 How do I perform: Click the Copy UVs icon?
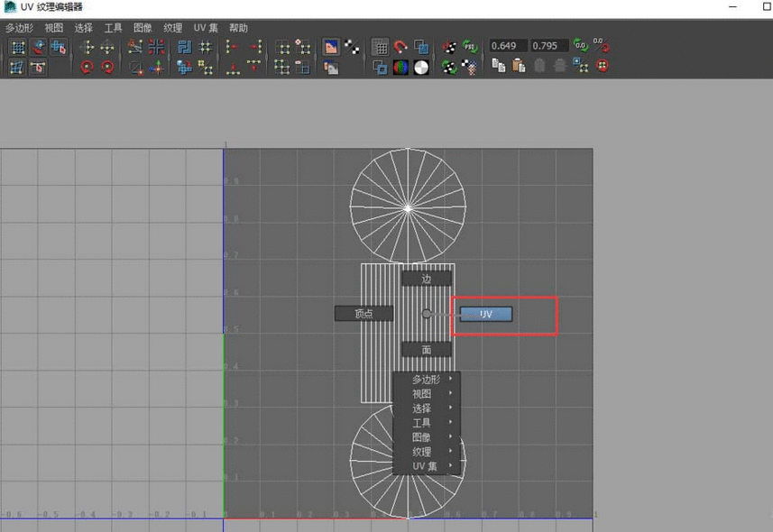click(x=498, y=66)
